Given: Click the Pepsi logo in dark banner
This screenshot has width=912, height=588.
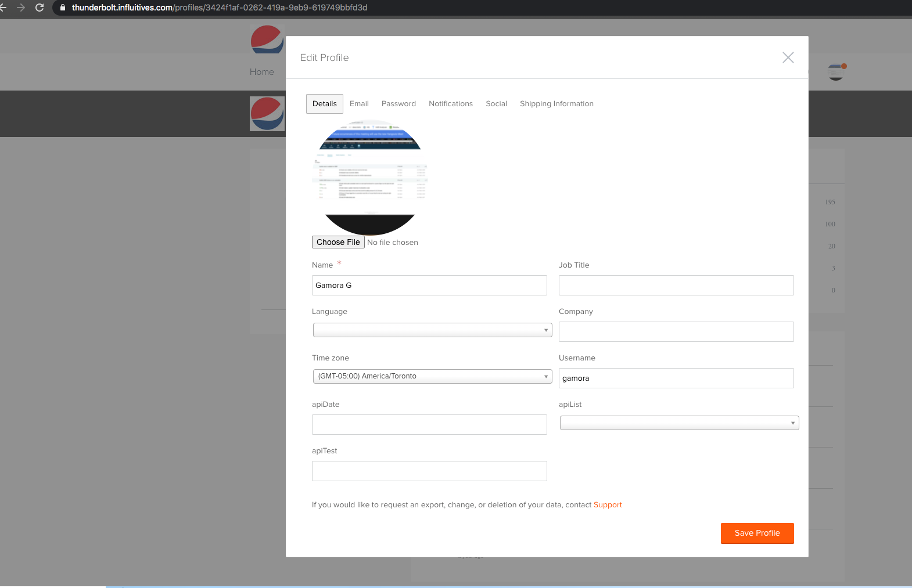Looking at the screenshot, I should (x=267, y=114).
